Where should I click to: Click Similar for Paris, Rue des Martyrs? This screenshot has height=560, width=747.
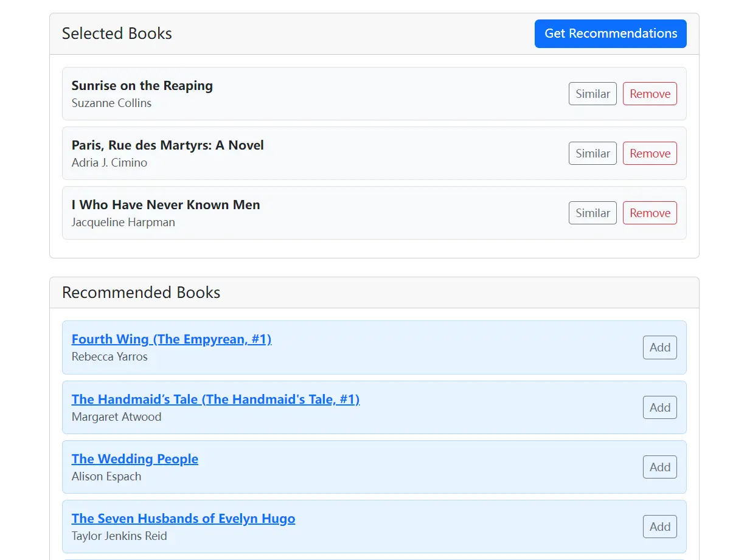point(592,153)
